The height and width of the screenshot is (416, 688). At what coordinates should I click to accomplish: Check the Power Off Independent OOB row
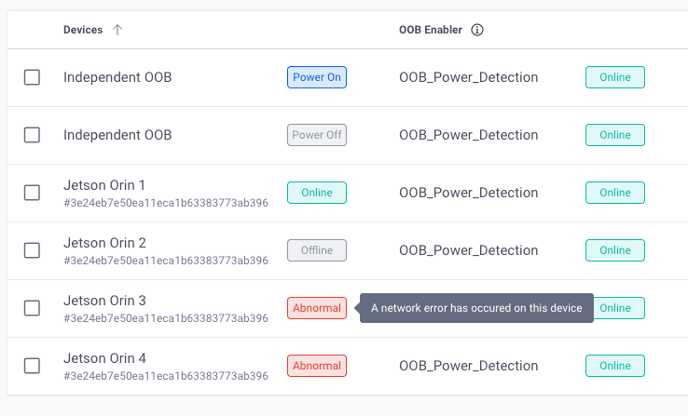32,135
